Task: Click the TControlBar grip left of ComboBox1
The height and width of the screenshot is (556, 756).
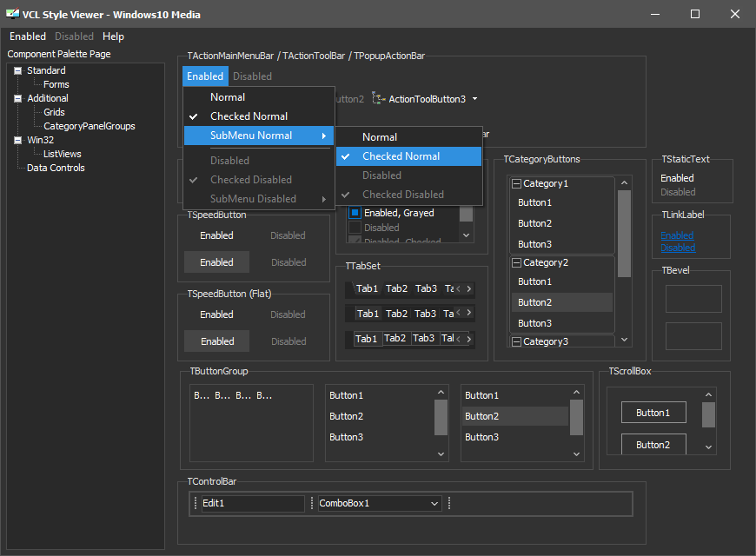Action: pyautogui.click(x=312, y=503)
